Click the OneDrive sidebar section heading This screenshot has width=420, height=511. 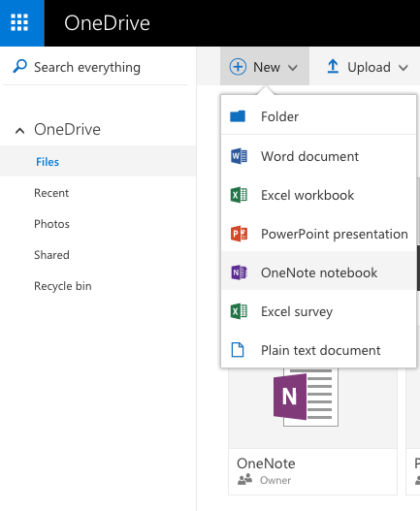click(x=67, y=129)
